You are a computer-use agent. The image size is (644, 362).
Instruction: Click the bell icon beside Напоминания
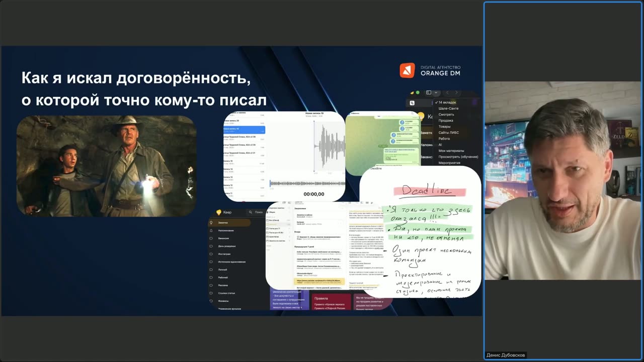click(211, 230)
